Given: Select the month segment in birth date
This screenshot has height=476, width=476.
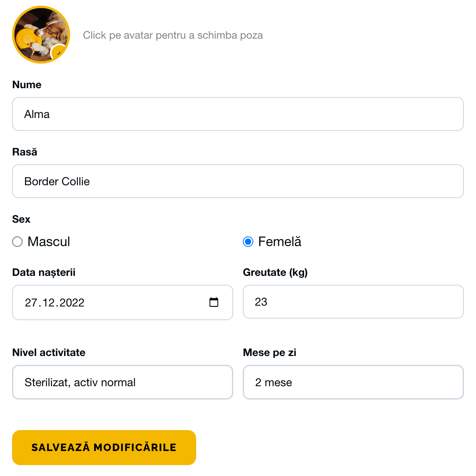Looking at the screenshot, I should 48,303.
